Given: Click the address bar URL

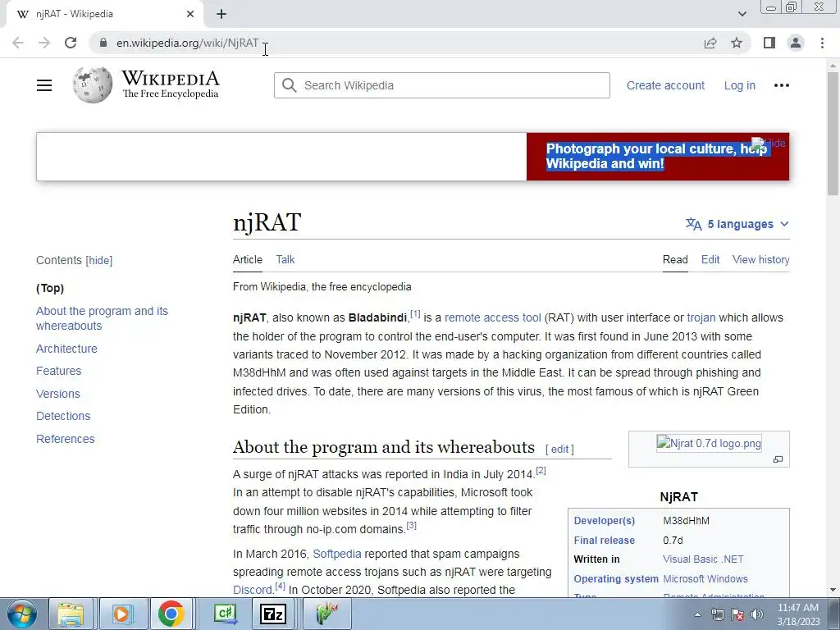Looking at the screenshot, I should (x=188, y=43).
